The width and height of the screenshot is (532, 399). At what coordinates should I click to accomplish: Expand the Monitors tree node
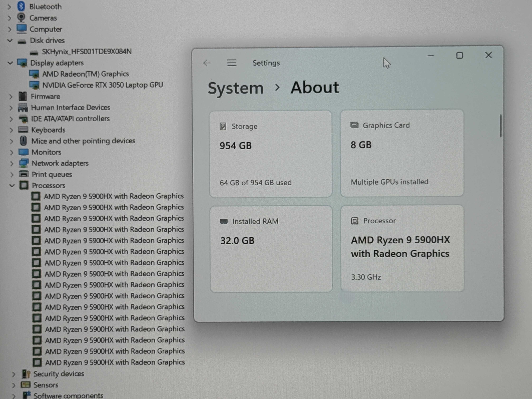coord(11,153)
